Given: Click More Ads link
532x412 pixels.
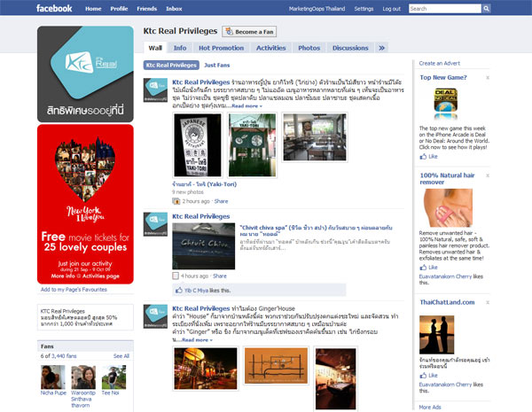Looking at the screenshot, I should point(430,407).
